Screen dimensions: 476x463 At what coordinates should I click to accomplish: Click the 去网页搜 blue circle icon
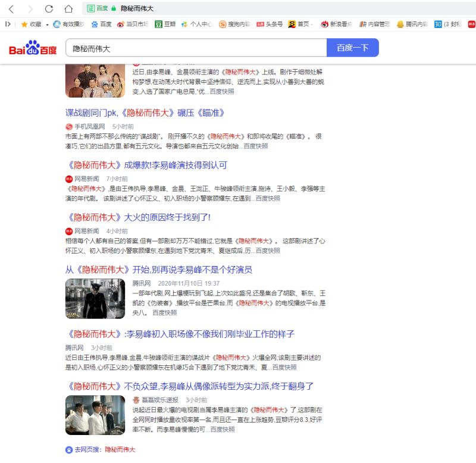pyautogui.click(x=69, y=450)
